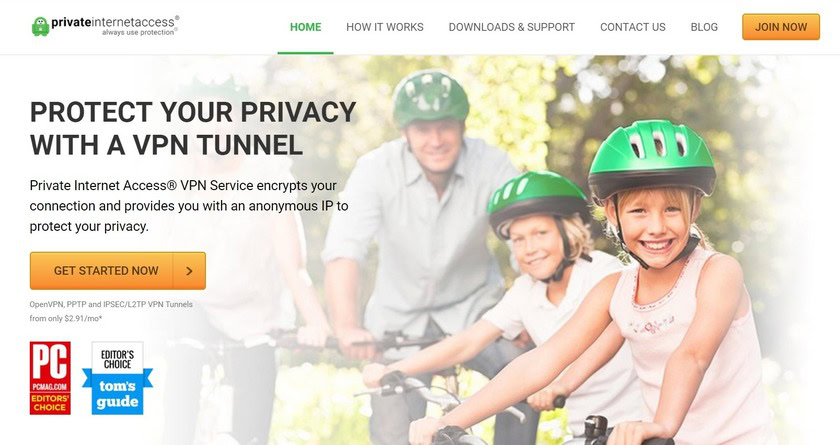The width and height of the screenshot is (840, 445).
Task: Click the 'always use protection' tagline
Action: (139, 33)
